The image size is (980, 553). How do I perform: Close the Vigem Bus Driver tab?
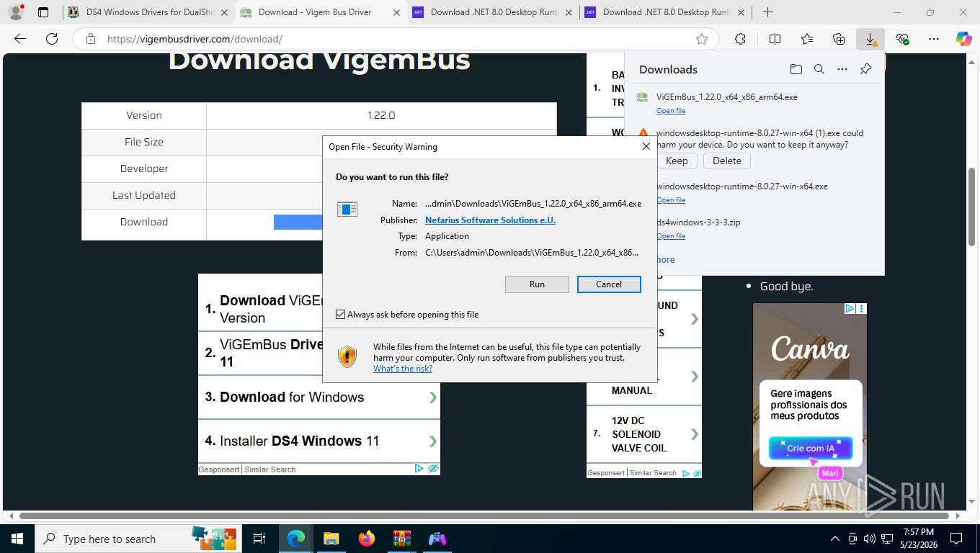click(x=396, y=12)
